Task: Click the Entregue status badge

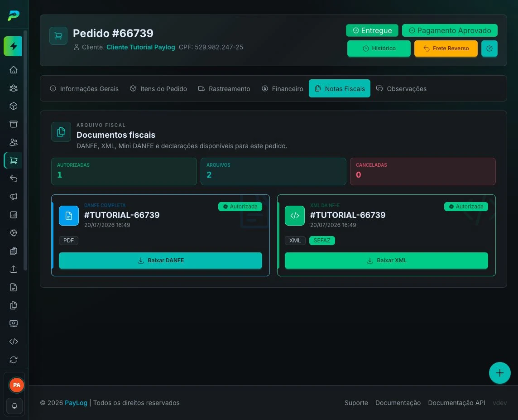Action: pyautogui.click(x=372, y=30)
